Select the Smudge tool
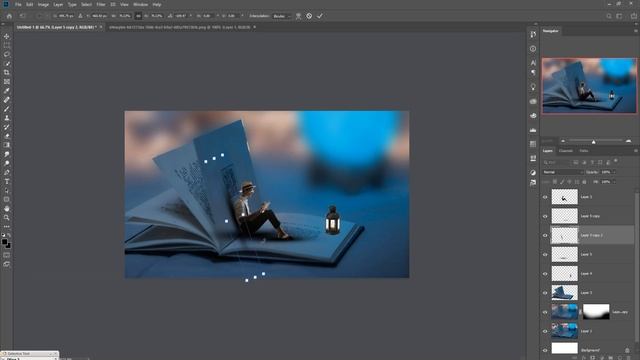Viewport: 640px width, 360px height. (x=7, y=154)
